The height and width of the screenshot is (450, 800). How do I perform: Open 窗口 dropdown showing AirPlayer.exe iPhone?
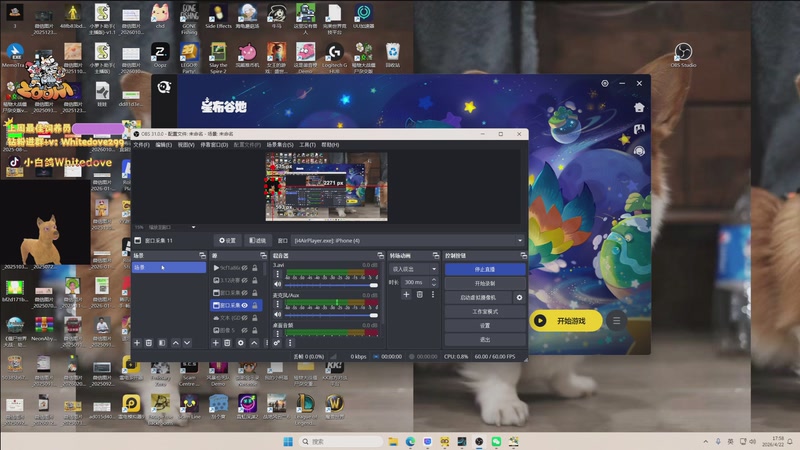point(408,240)
